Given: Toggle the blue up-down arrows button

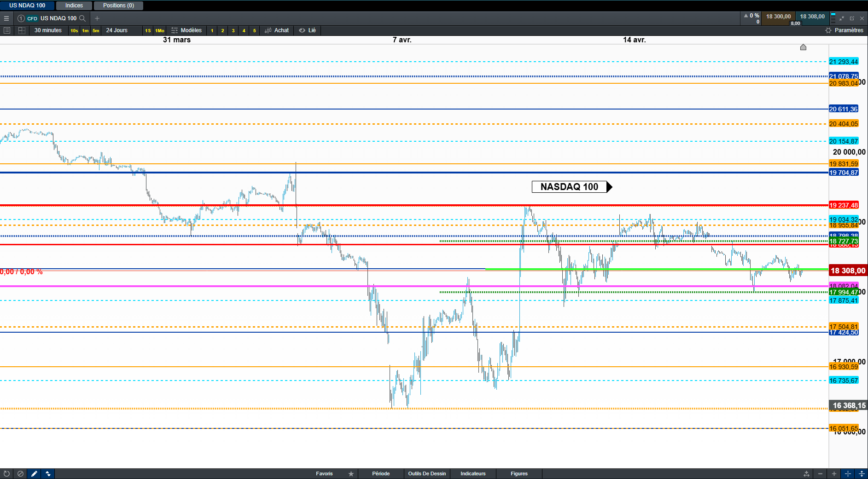Looking at the screenshot, I should coord(48,473).
